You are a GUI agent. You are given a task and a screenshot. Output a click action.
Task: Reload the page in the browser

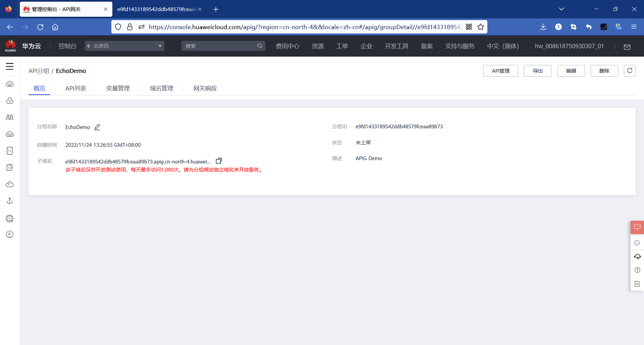[x=40, y=27]
